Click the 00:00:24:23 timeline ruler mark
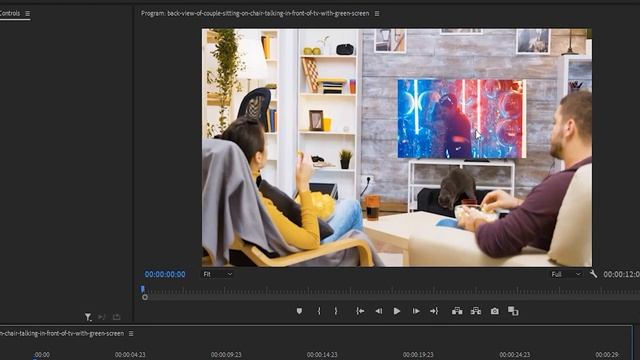The height and width of the screenshot is (360, 640). (x=514, y=355)
